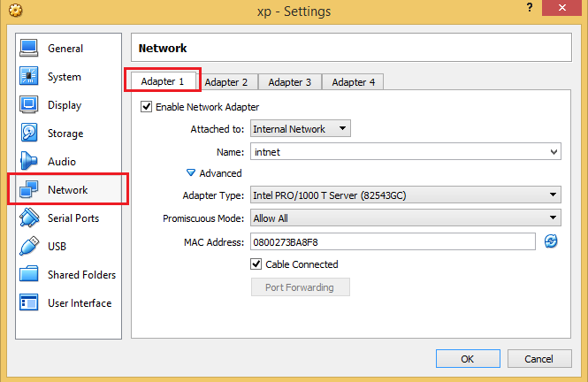This screenshot has height=382, width=588.
Task: Click the disabled Port Forwarding button
Action: [x=301, y=287]
